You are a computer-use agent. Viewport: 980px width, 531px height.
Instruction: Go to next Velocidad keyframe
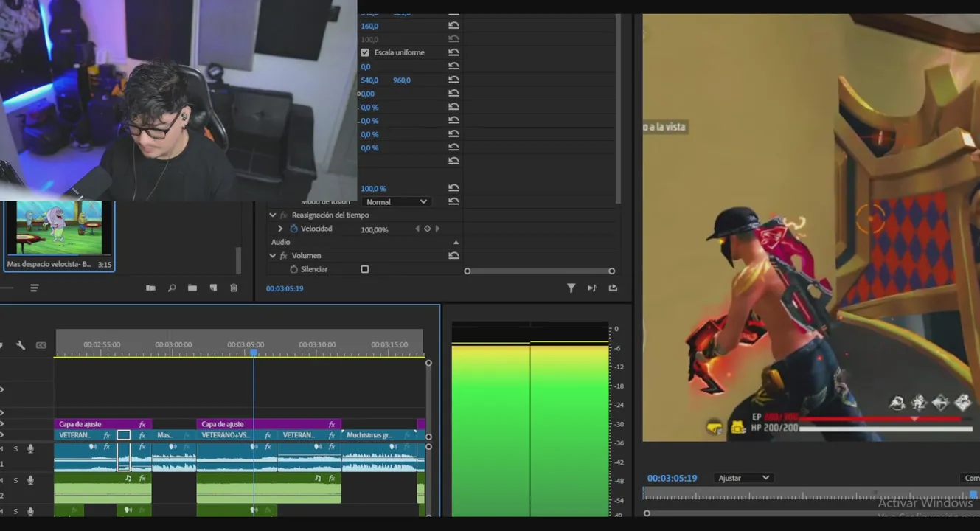coord(437,229)
